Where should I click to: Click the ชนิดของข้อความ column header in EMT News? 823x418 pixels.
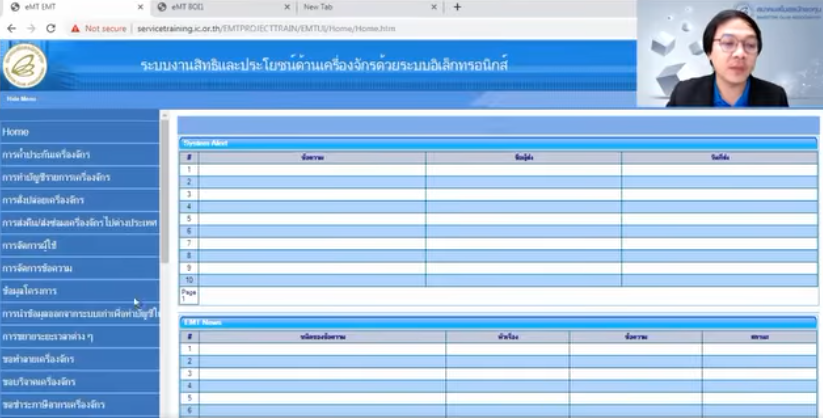click(x=322, y=337)
